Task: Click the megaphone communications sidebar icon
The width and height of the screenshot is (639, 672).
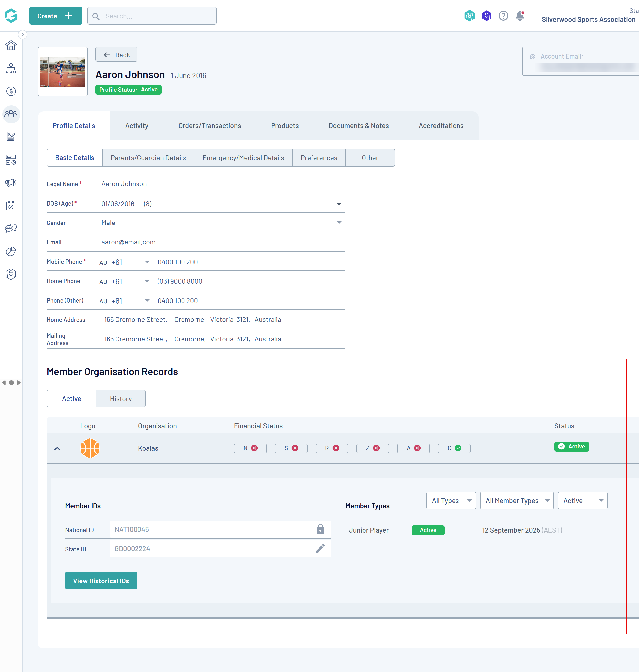Action: 11,182
